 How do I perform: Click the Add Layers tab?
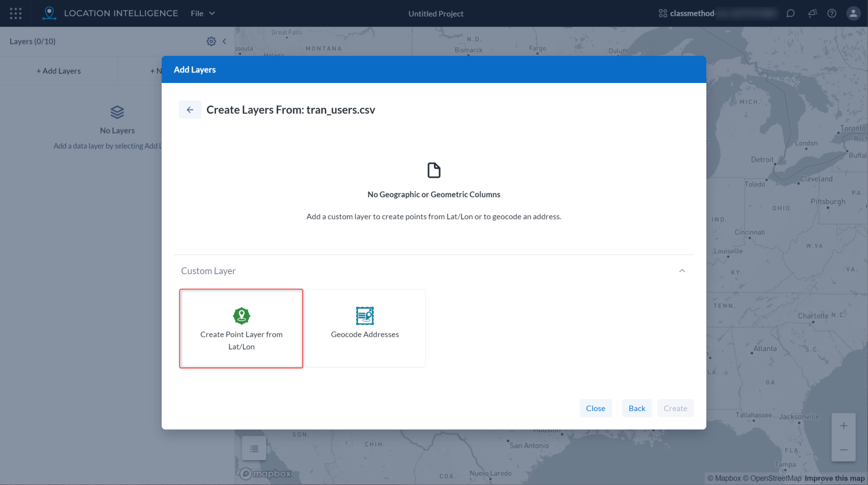59,70
